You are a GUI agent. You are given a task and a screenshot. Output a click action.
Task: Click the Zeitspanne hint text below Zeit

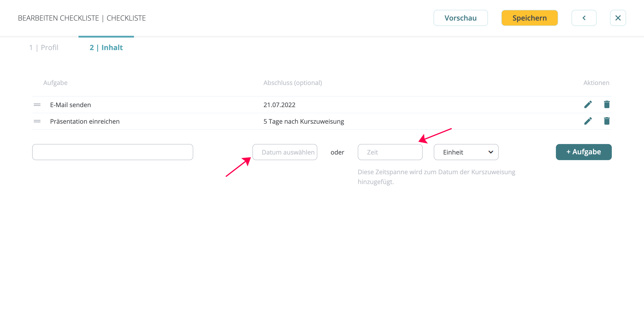click(436, 177)
